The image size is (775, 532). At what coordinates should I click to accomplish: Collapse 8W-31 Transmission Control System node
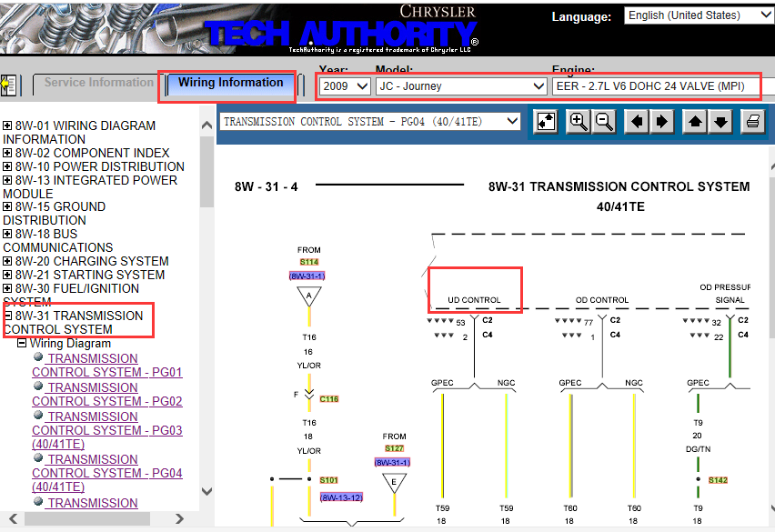click(8, 316)
